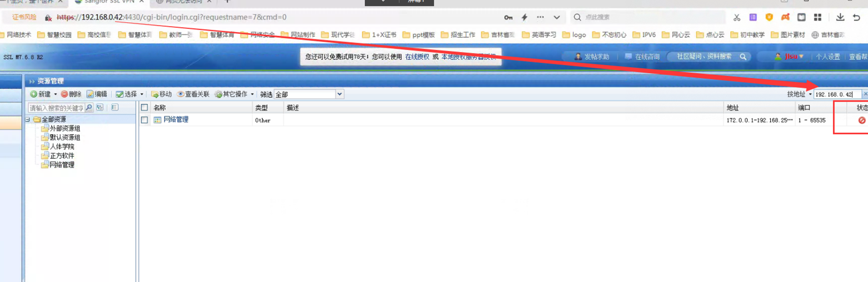Viewport: 868px width, 282px height.
Task: Click the 新建 (New) toolbar button
Action: pyautogui.click(x=41, y=94)
